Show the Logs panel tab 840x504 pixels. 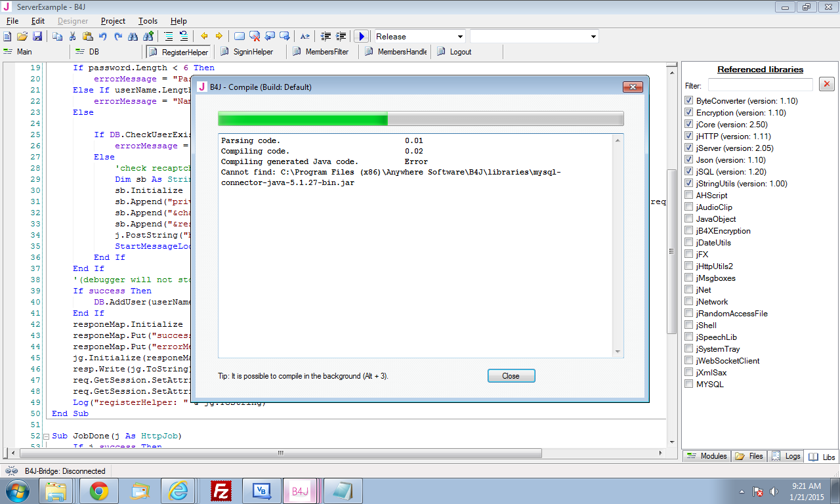tap(786, 456)
